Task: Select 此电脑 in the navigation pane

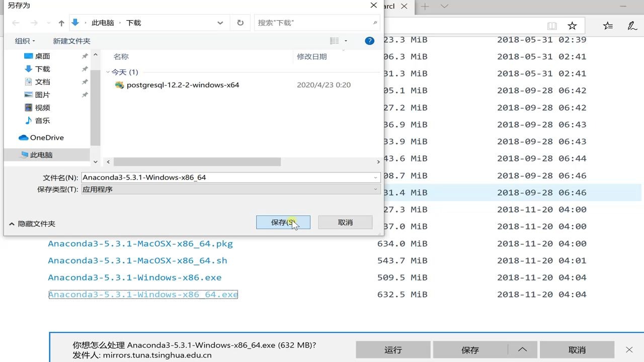Action: point(41,155)
